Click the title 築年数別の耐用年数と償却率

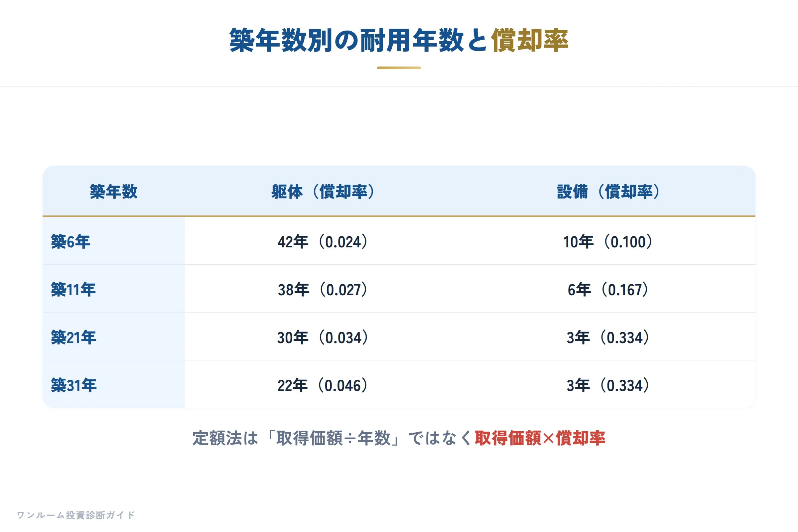point(399,40)
